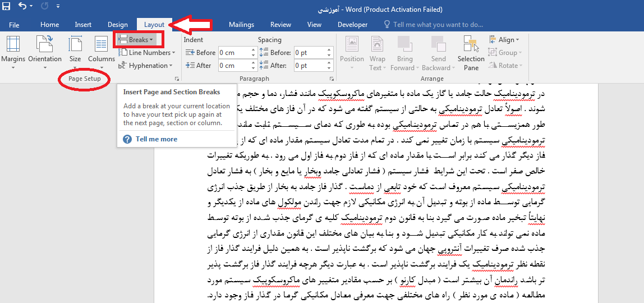
Task: Click the page Size icon
Action: tap(75, 45)
